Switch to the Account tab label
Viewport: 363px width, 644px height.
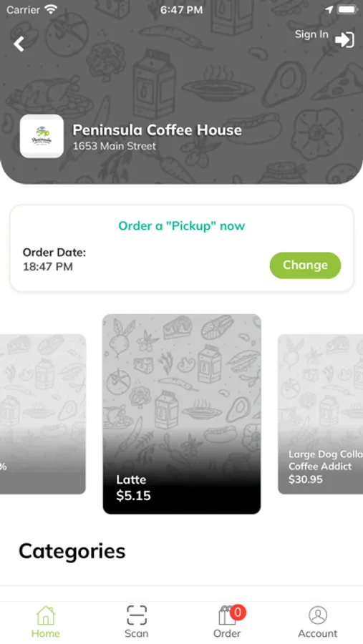click(318, 633)
